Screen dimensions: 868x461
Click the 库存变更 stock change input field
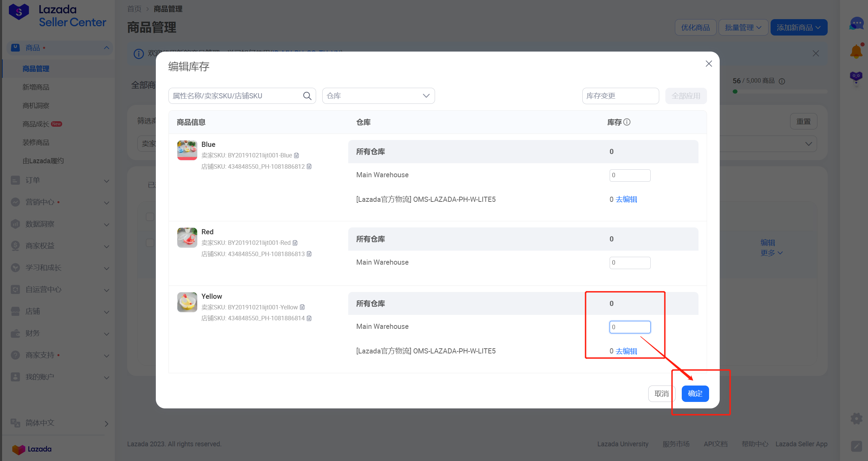coord(620,96)
